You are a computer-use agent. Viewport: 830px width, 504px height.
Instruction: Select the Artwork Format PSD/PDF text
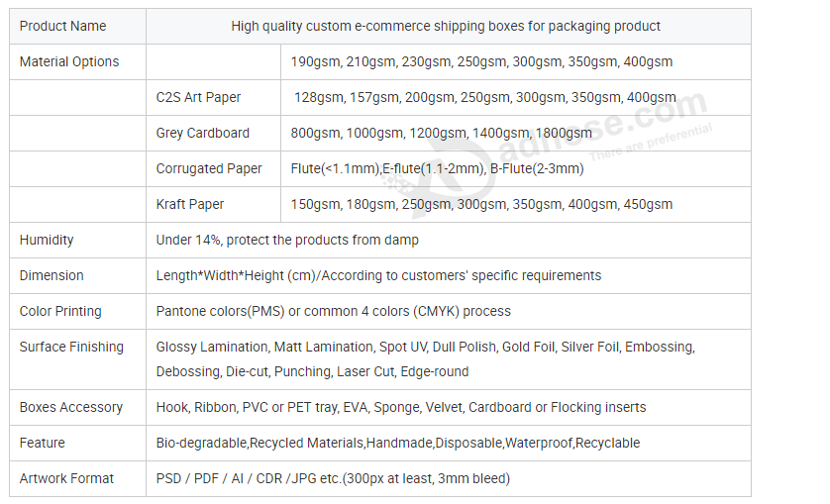[333, 478]
